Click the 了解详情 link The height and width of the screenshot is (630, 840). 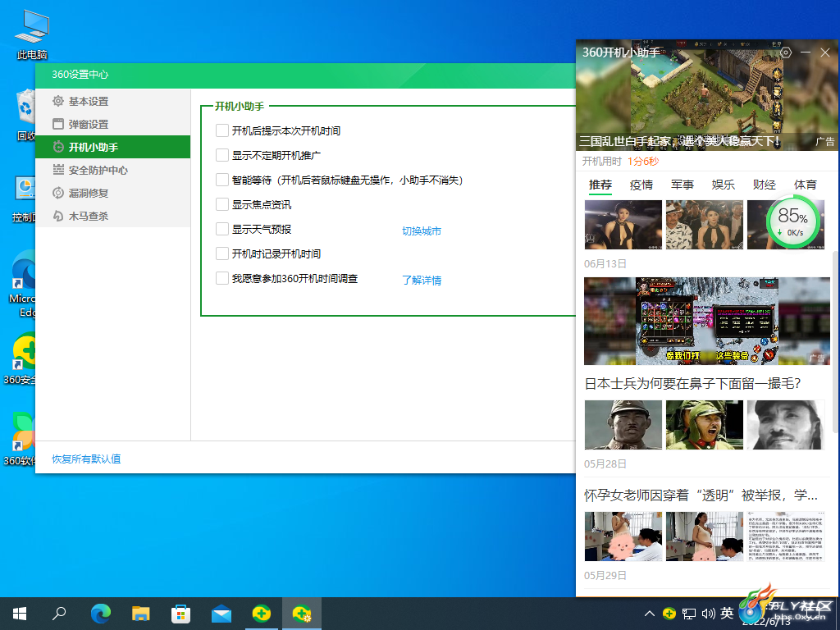coord(422,281)
